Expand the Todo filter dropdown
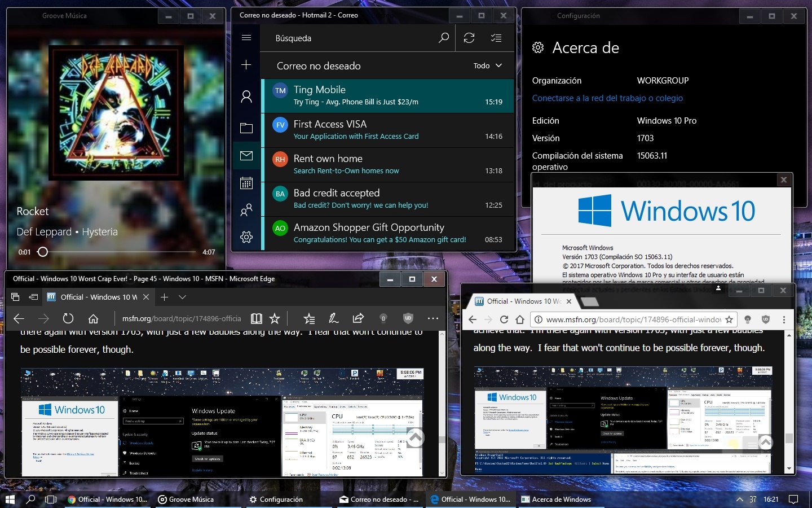 tap(488, 65)
